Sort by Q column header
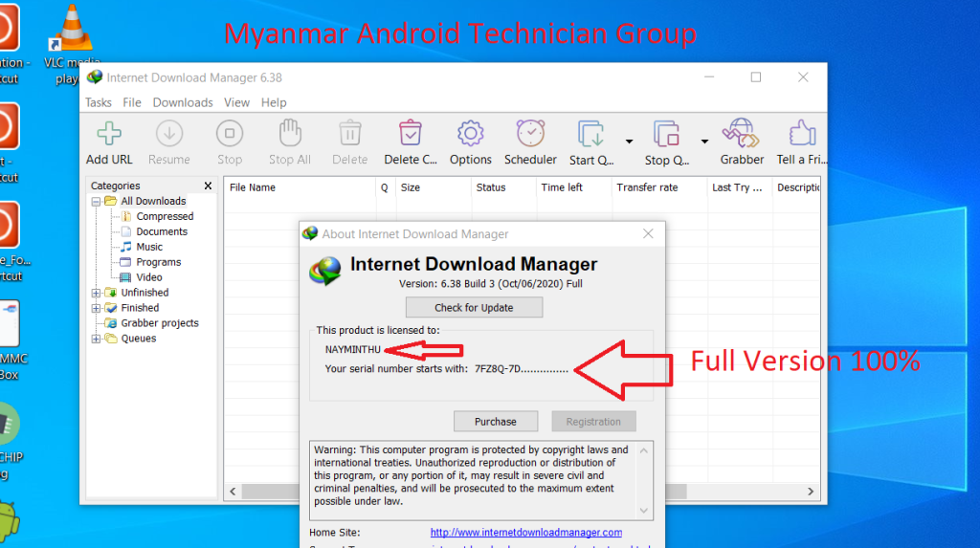 click(385, 187)
